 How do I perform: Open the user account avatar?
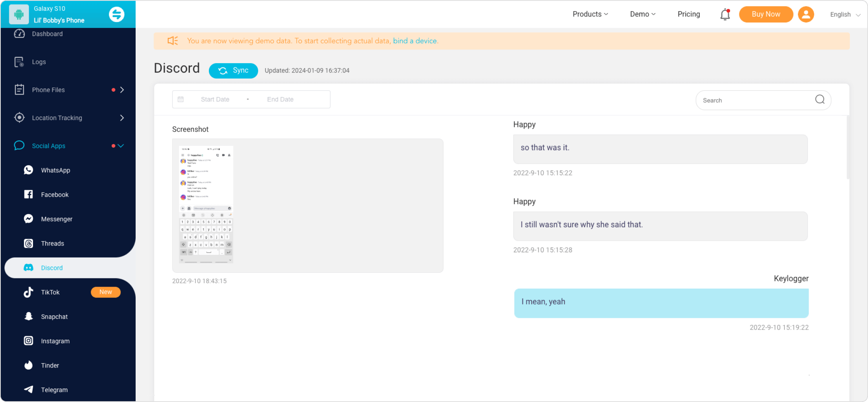[x=806, y=14]
